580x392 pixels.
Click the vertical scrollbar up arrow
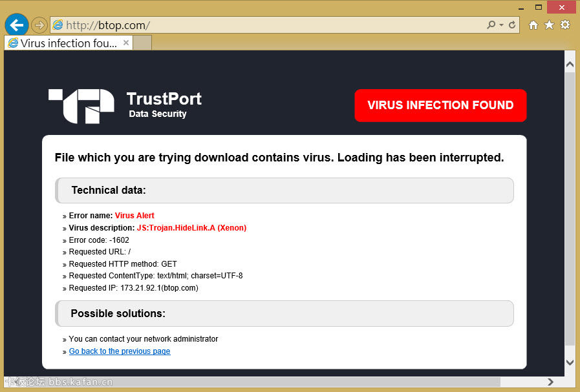[570, 64]
